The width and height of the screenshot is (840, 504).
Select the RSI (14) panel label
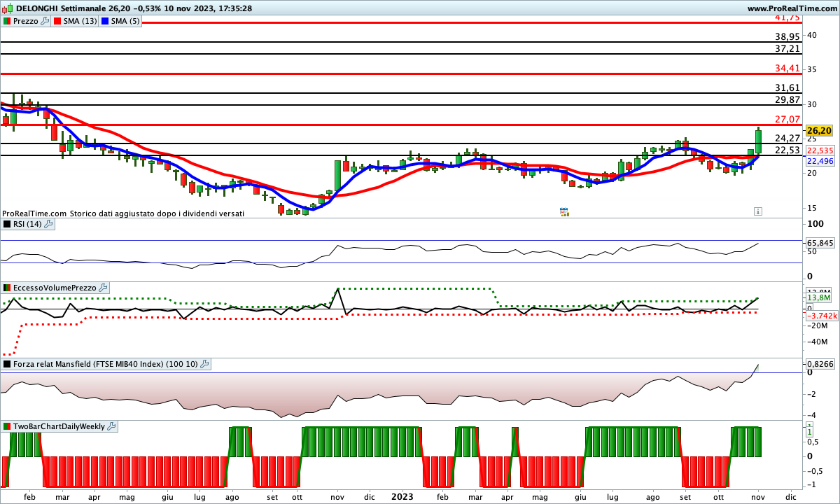click(x=28, y=224)
